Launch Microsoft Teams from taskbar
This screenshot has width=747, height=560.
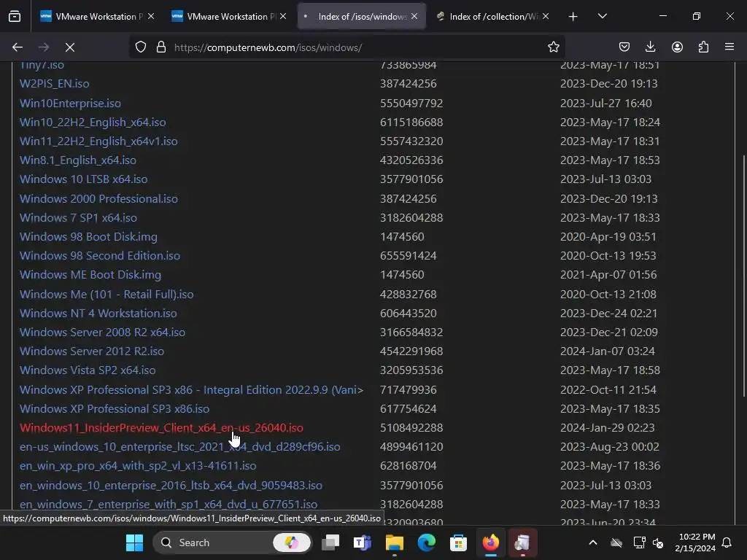pyautogui.click(x=363, y=542)
